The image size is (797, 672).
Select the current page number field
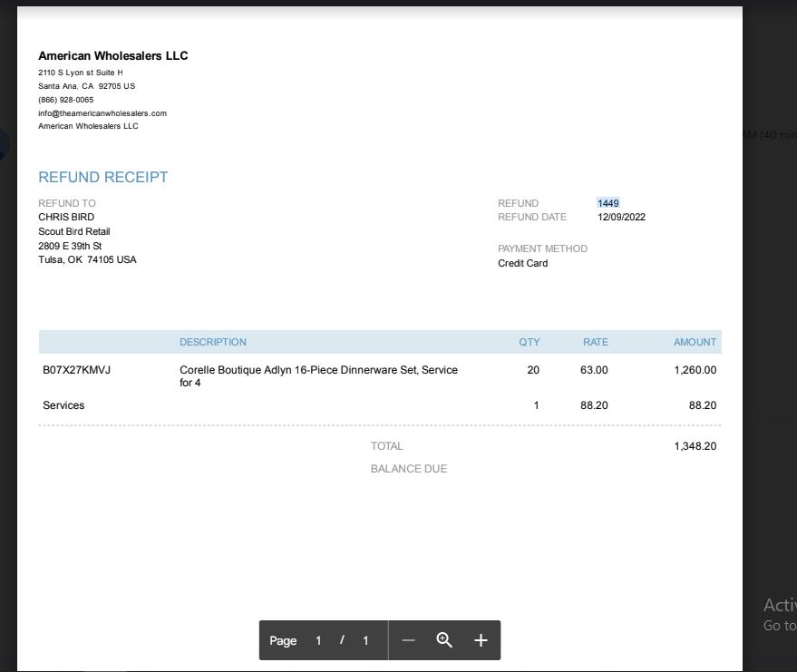[x=318, y=640]
